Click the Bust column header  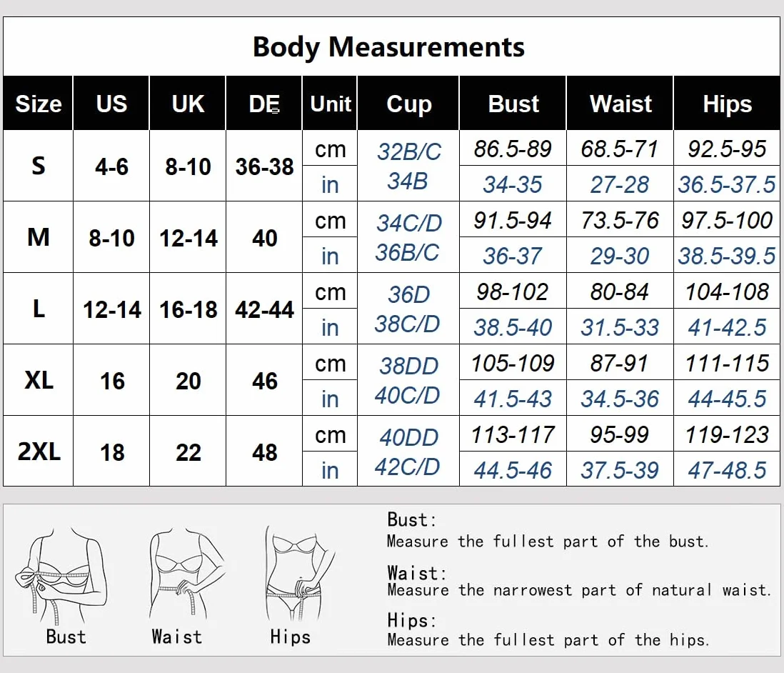[x=513, y=104]
